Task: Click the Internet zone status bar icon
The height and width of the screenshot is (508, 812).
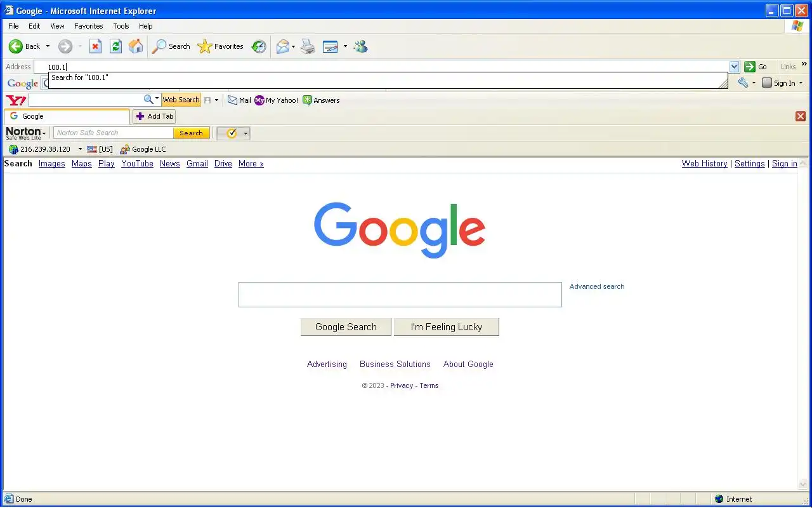Action: [719, 499]
